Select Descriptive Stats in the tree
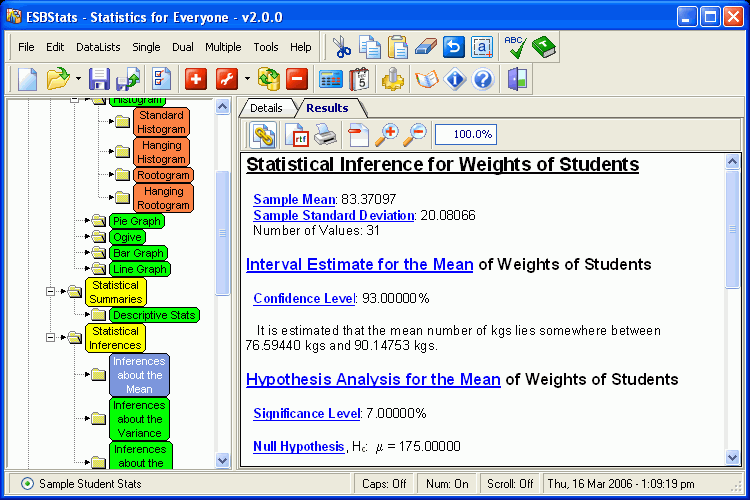 pyautogui.click(x=153, y=315)
